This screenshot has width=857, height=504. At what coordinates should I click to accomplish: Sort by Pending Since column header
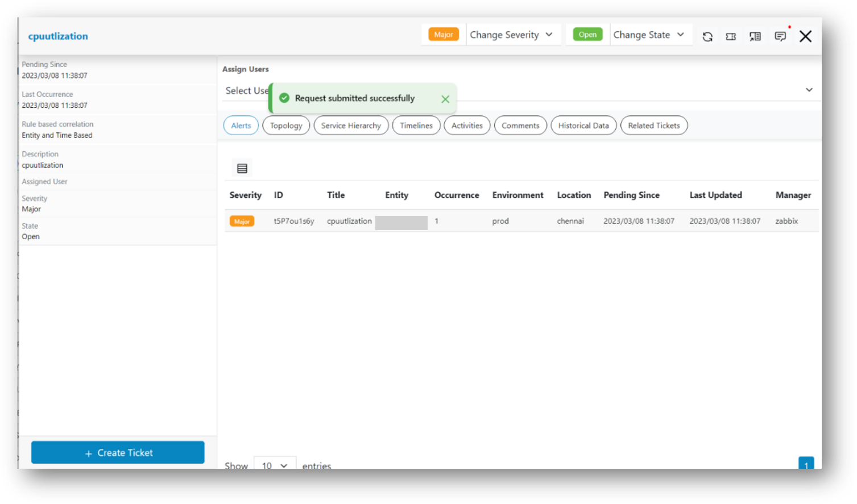631,195
